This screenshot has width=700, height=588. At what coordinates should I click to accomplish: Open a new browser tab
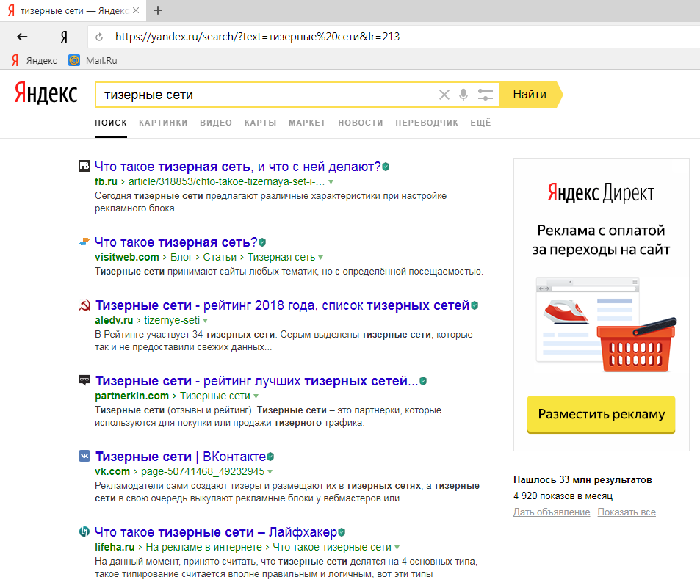pyautogui.click(x=158, y=10)
